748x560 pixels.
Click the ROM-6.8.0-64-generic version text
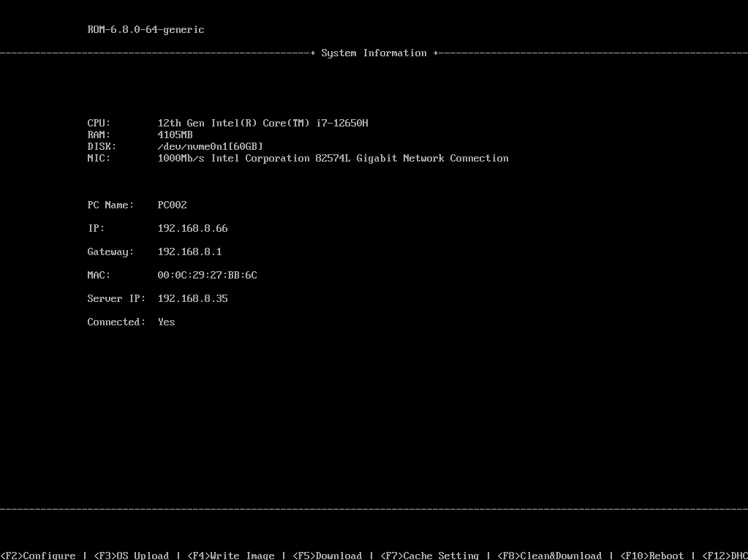tap(146, 29)
